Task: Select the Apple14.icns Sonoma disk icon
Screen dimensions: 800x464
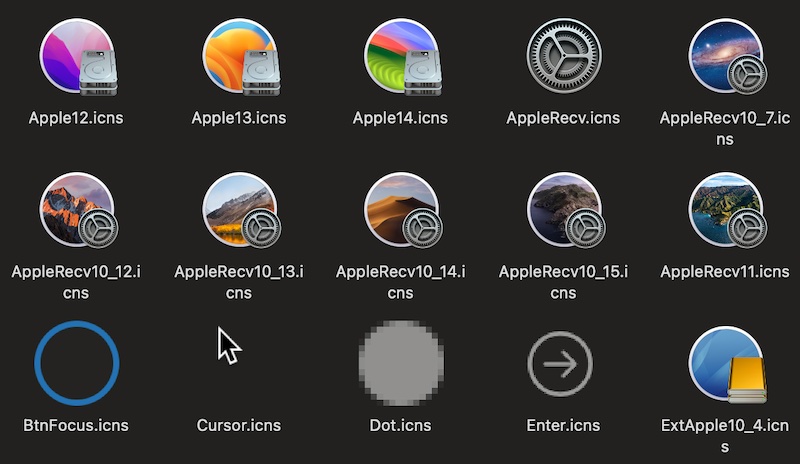Action: click(403, 57)
